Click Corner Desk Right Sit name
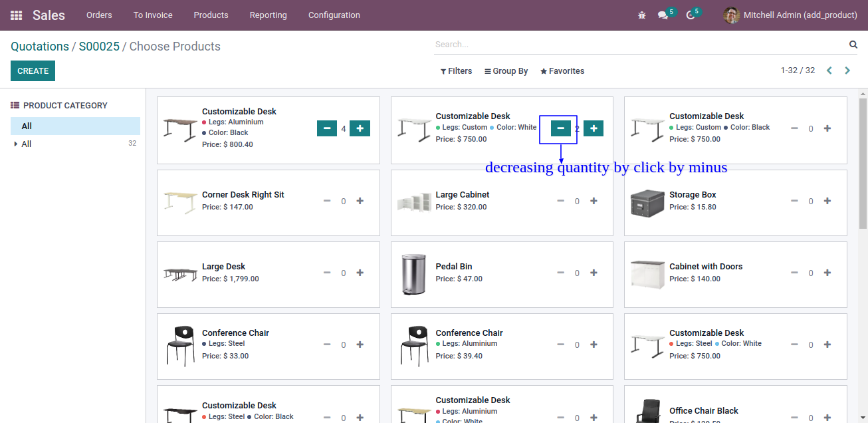This screenshot has width=868, height=423. (x=243, y=195)
